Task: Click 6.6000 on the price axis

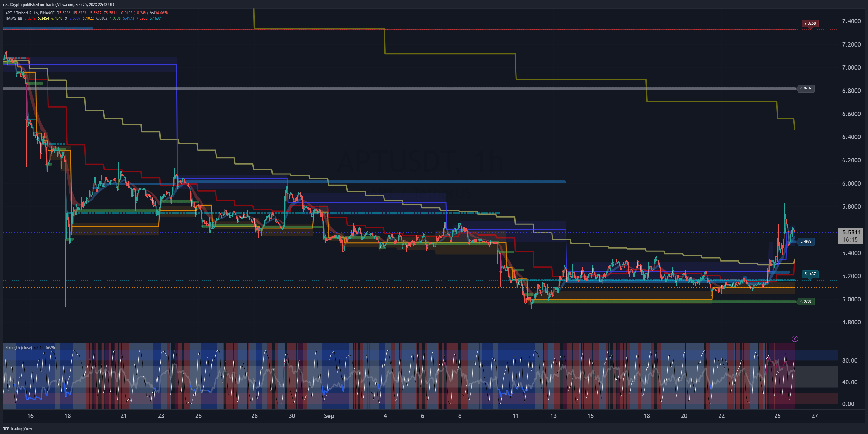Action: (x=851, y=114)
